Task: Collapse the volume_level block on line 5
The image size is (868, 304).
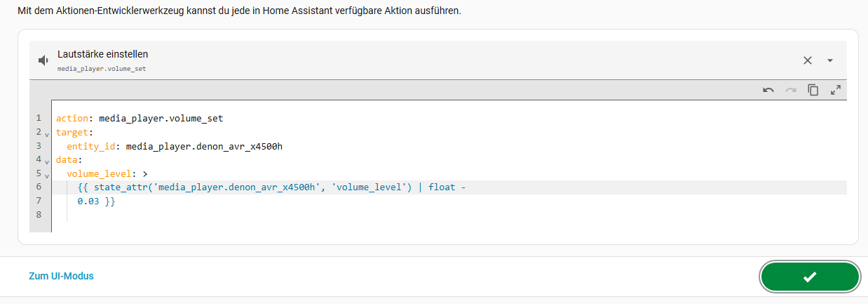Action: click(47, 176)
